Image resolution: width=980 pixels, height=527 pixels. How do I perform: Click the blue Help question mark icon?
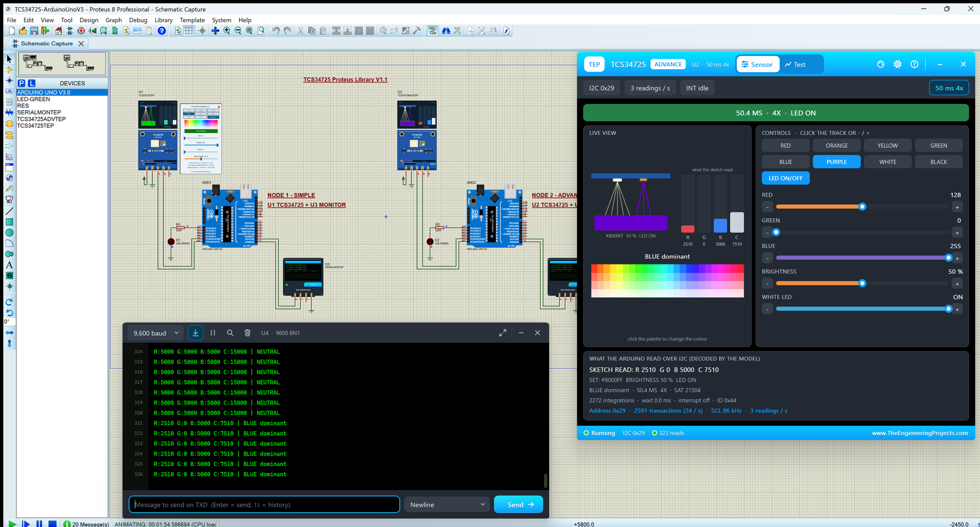pos(162,31)
